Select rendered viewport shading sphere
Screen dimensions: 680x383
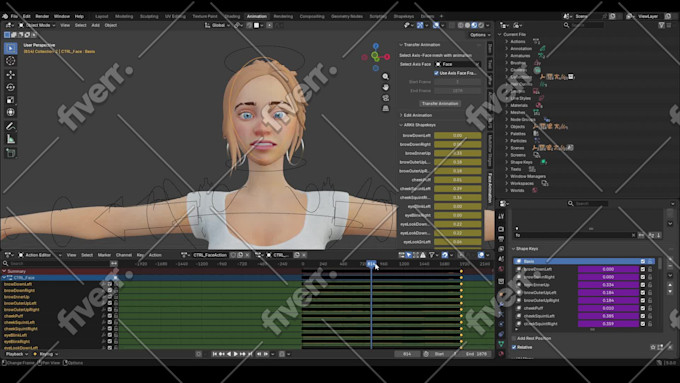(481, 25)
